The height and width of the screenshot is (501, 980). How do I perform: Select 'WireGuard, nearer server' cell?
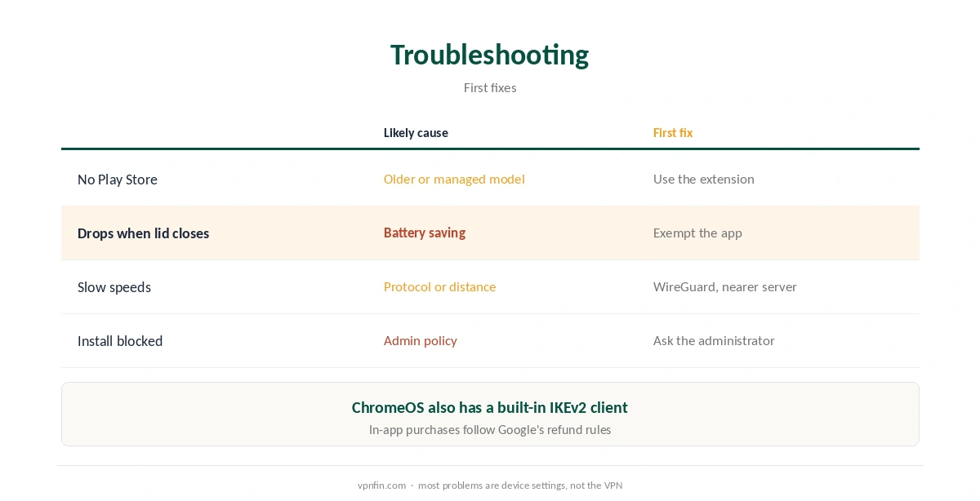(x=725, y=287)
